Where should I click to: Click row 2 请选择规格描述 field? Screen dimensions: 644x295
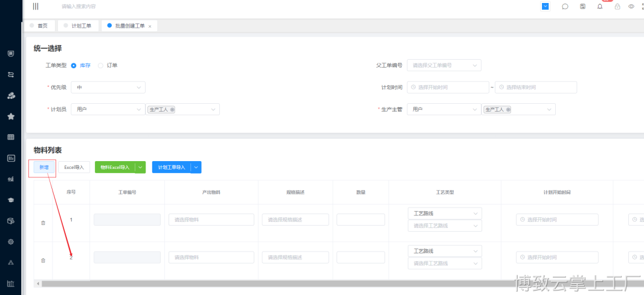click(295, 258)
